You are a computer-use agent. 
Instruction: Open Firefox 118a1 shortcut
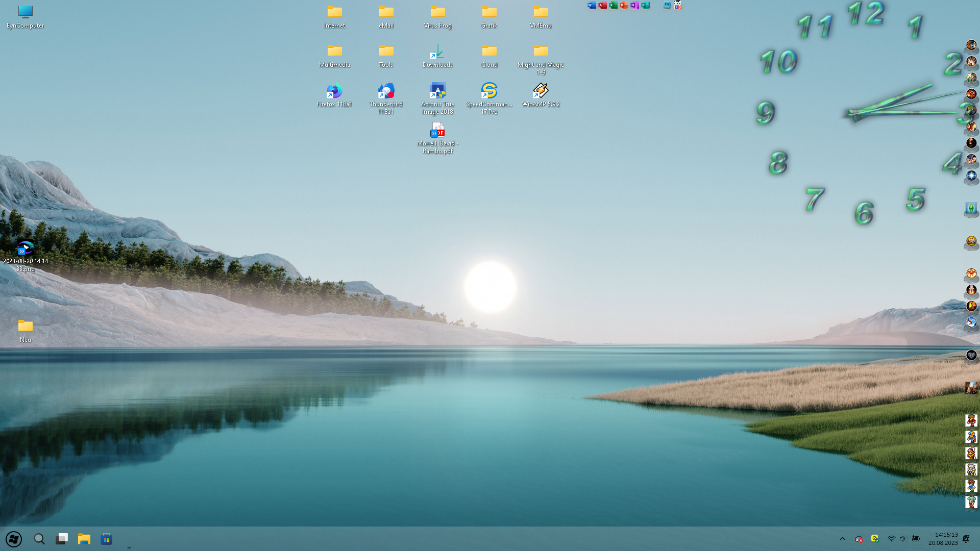(x=334, y=92)
